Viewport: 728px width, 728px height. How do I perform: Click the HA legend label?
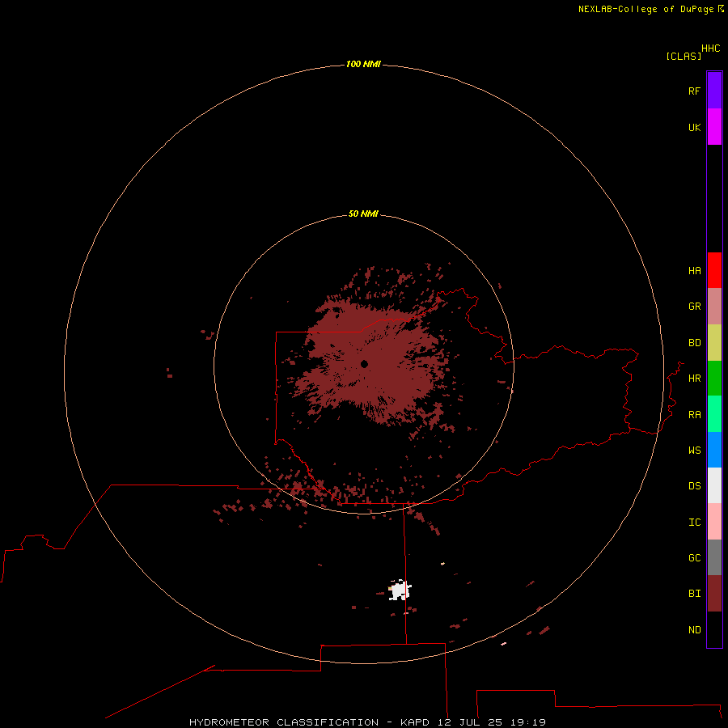694,271
